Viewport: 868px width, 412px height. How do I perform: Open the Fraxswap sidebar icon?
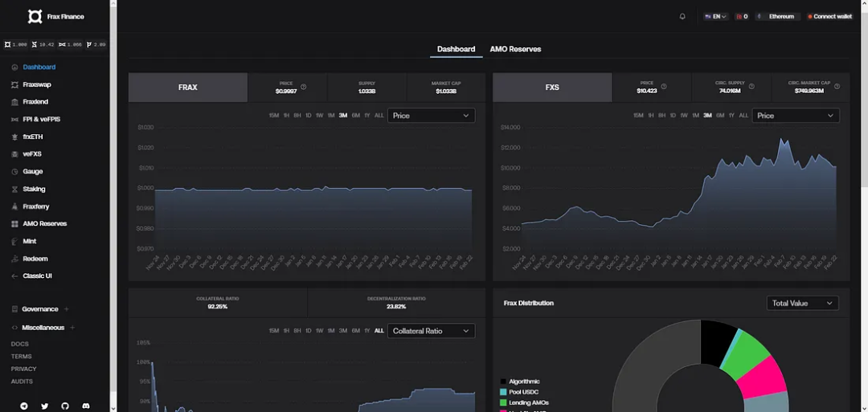15,84
